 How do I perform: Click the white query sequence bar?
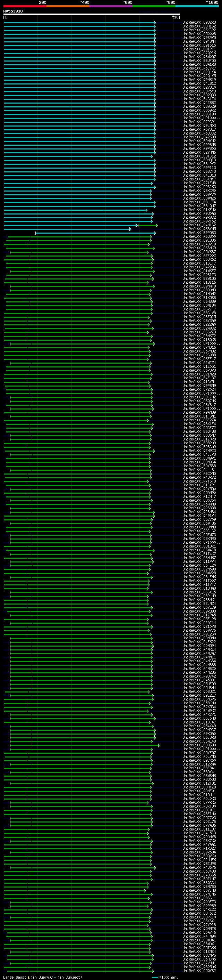92,15
